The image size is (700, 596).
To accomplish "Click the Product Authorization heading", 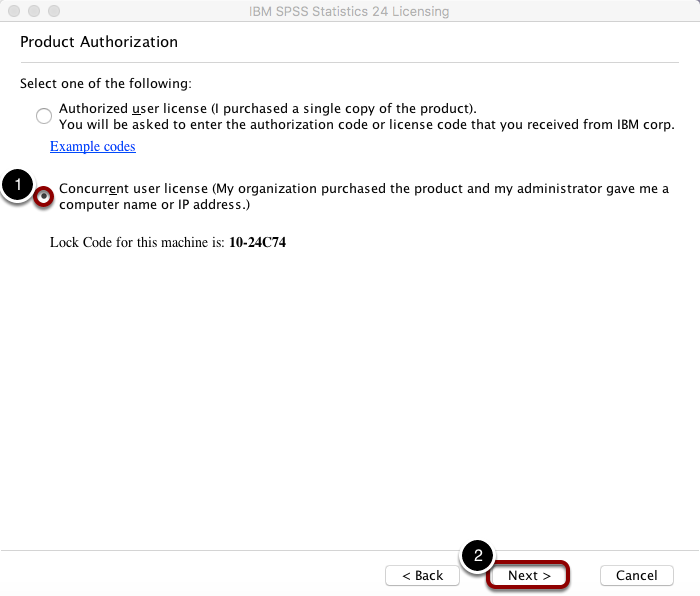I will pyautogui.click(x=99, y=42).
